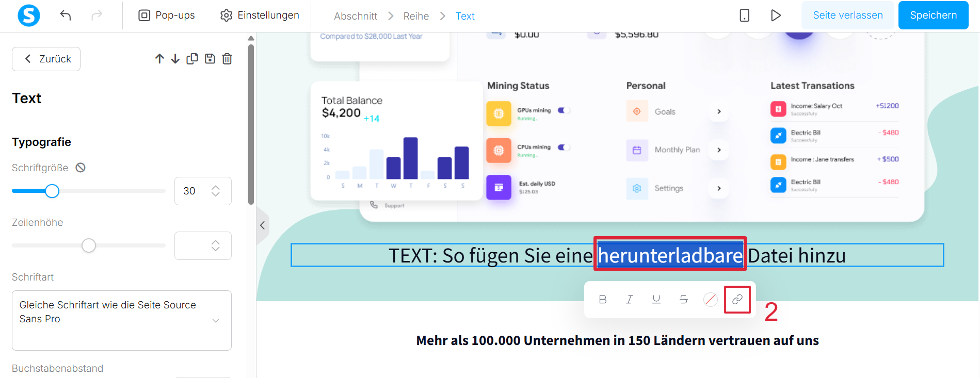Click the Support phone icon
This screenshot has height=378, width=980.
pos(374,205)
